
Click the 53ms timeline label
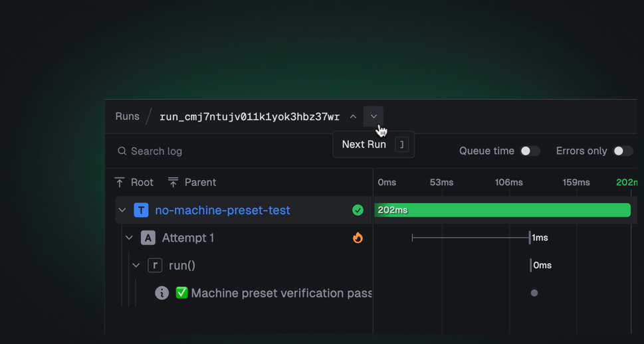click(441, 182)
